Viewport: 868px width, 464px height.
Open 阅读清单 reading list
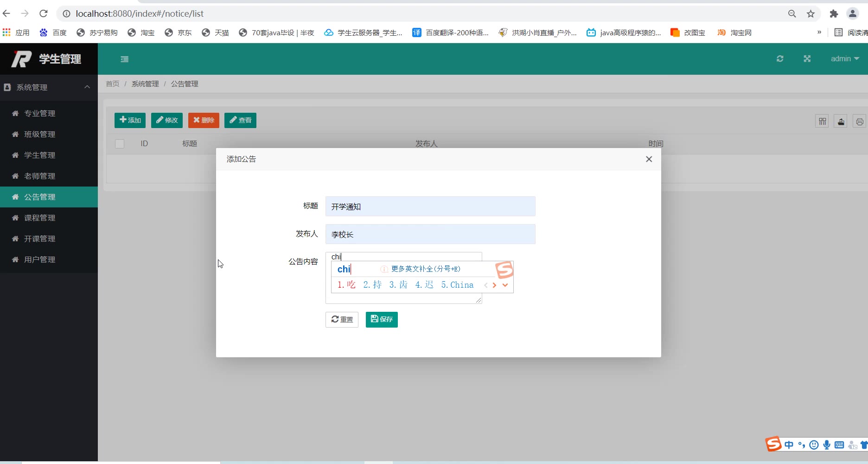851,32
